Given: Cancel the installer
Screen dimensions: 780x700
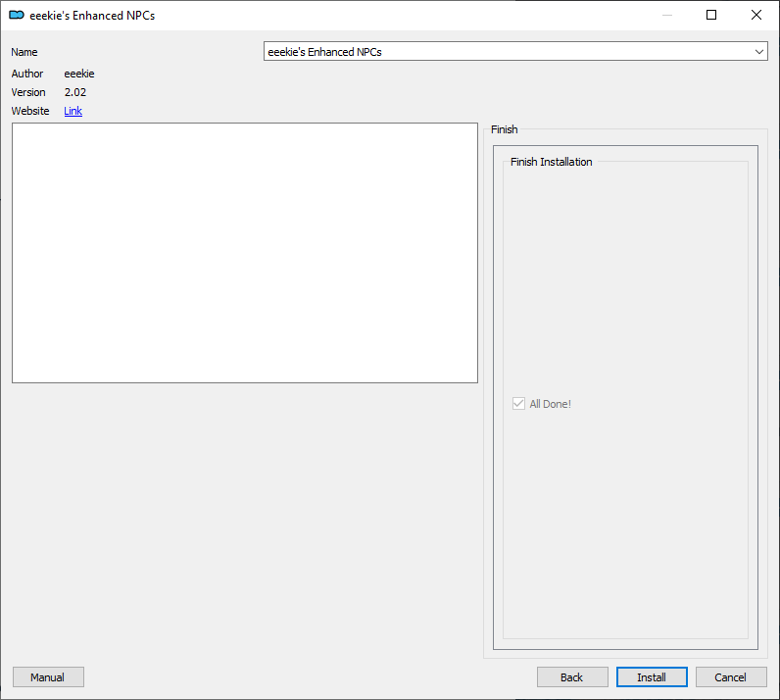Looking at the screenshot, I should [731, 677].
